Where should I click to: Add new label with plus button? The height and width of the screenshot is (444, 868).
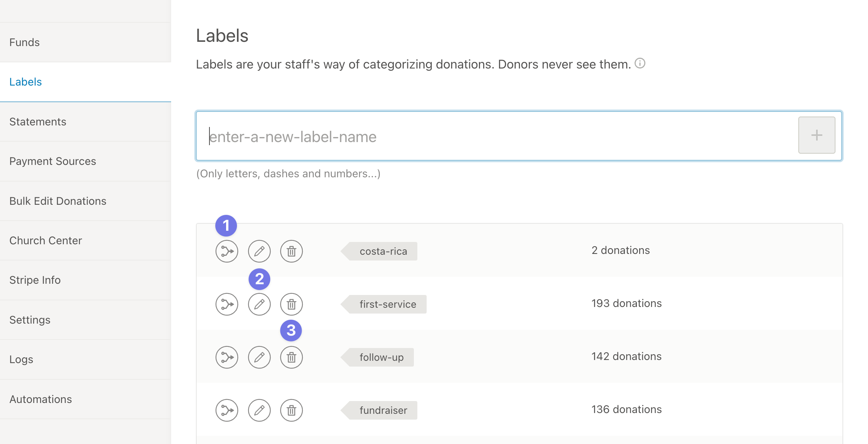[817, 135]
